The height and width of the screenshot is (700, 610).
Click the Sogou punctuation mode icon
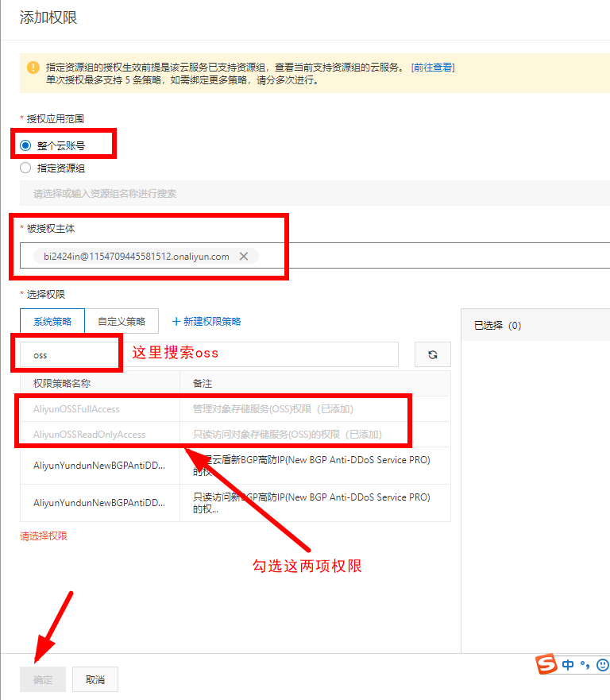click(x=585, y=665)
